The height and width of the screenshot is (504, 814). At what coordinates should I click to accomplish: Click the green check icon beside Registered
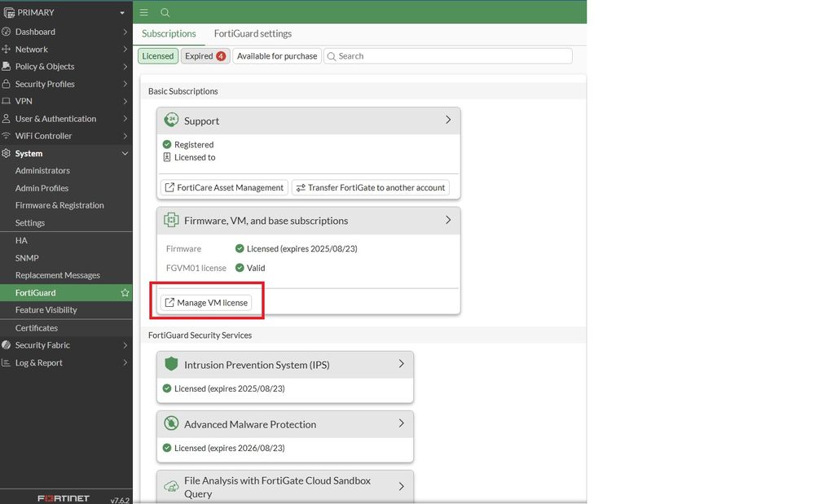coord(167,145)
